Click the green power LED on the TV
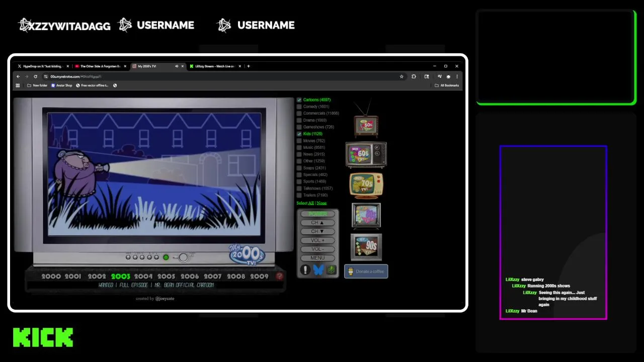This screenshot has width=644, height=362. pyautogui.click(x=166, y=257)
